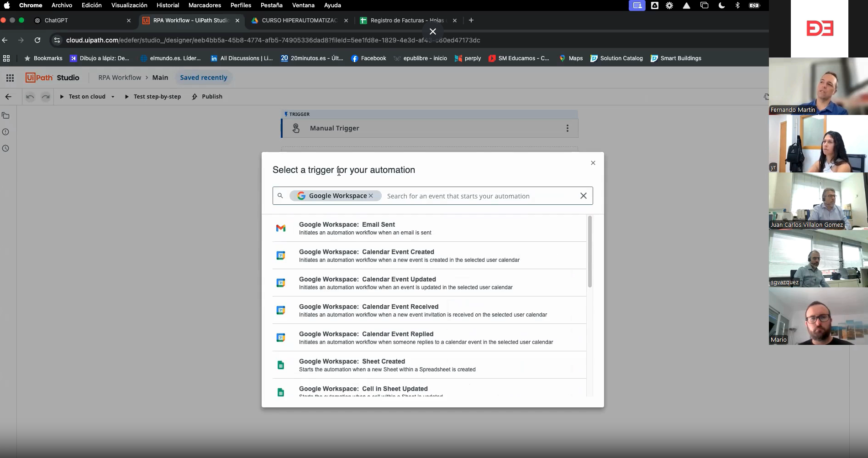Click the browser address bar
Screen dimensions: 868x458
coord(273,40)
